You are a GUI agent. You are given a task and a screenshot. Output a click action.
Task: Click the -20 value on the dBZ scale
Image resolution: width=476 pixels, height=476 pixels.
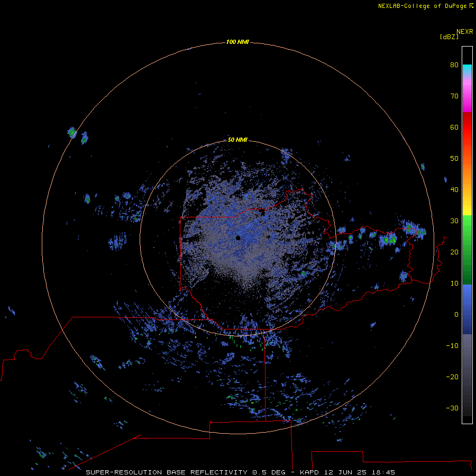click(x=452, y=377)
